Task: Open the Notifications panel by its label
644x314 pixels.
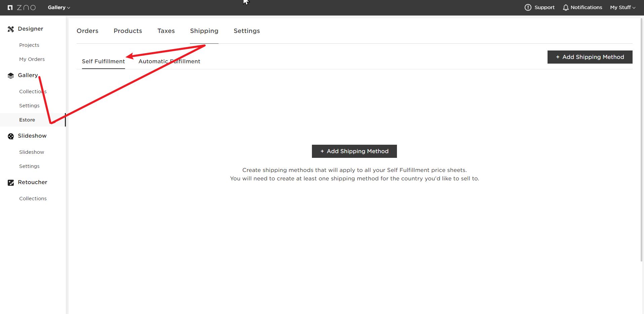Action: 586,7
